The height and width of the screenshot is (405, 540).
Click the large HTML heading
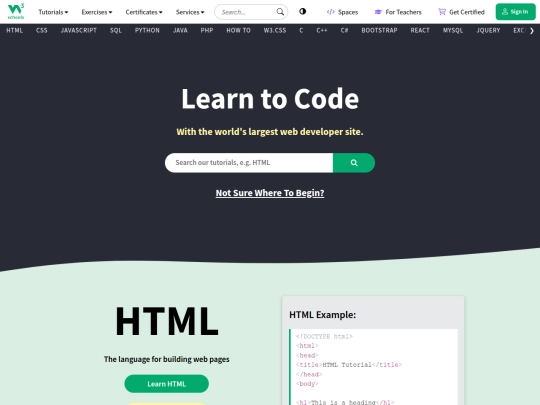point(167,321)
